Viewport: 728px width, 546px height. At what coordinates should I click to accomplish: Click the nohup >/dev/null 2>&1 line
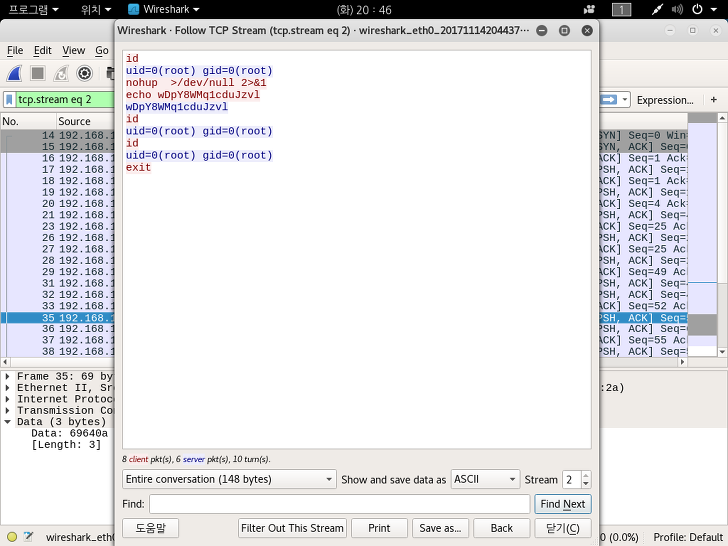(196, 83)
